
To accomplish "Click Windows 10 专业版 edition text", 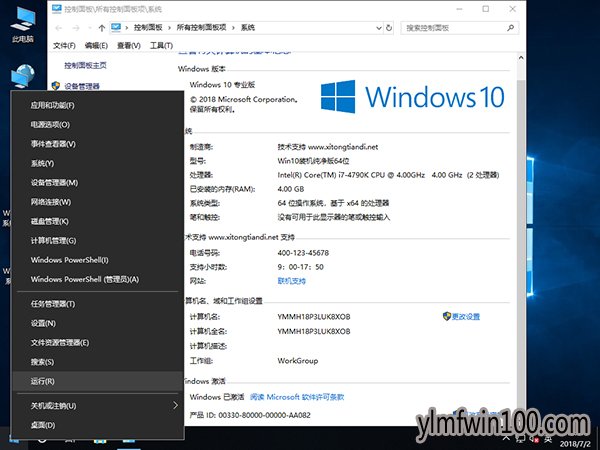I will point(222,85).
